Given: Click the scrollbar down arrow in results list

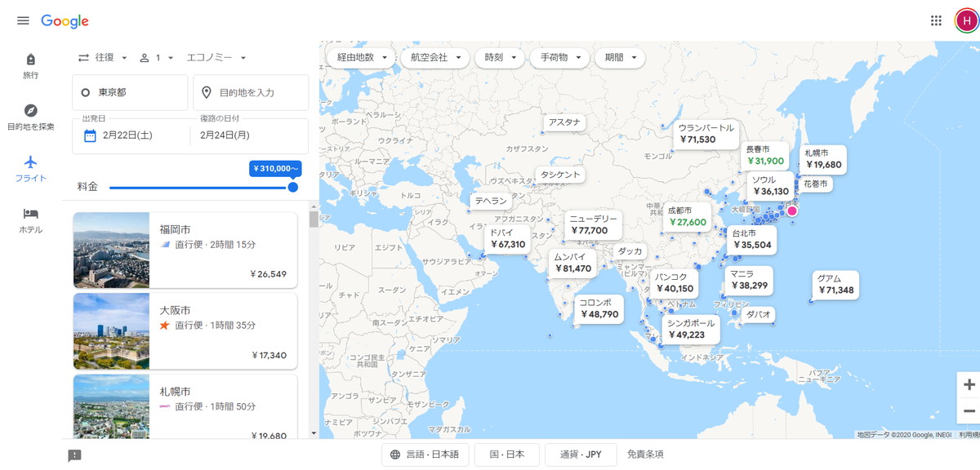Looking at the screenshot, I should click(x=314, y=433).
